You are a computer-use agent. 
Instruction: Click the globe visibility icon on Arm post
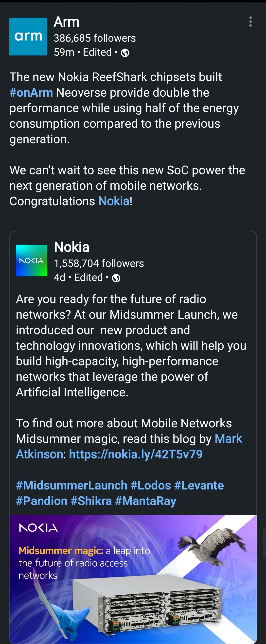tap(125, 53)
